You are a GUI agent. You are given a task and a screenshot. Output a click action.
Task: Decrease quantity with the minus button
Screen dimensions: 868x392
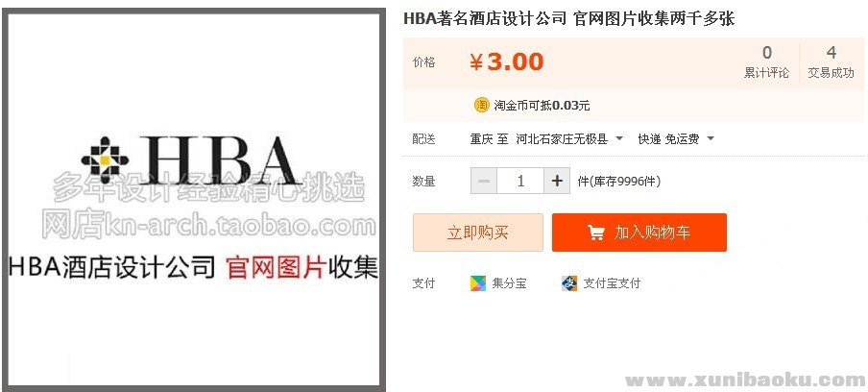484,181
